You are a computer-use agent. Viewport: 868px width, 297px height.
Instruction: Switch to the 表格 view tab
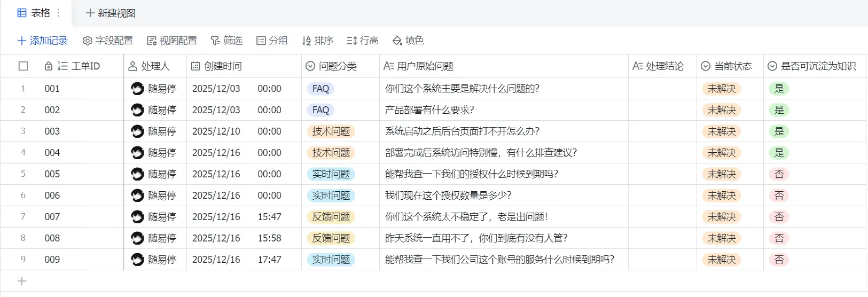(34, 13)
